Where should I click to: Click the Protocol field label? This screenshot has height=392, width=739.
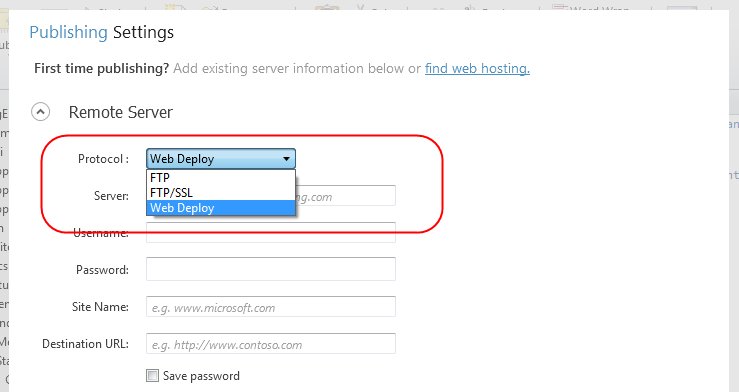click(103, 159)
